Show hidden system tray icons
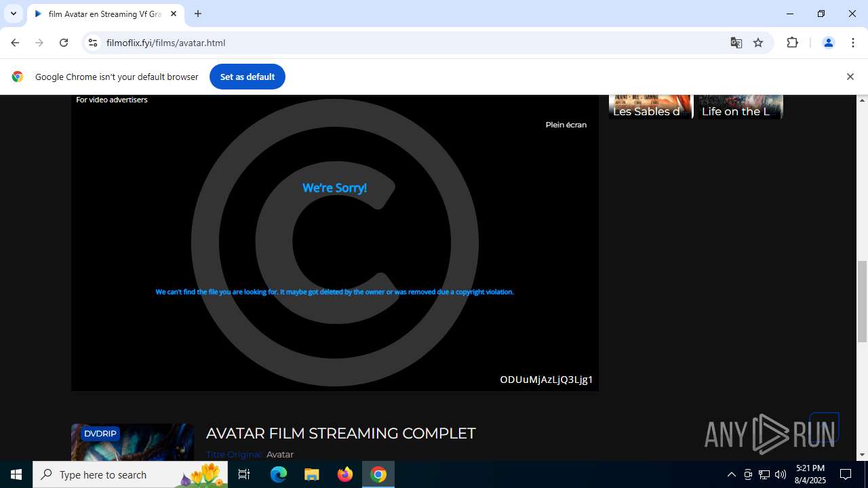Screen dimensions: 868x488 coord(731,474)
